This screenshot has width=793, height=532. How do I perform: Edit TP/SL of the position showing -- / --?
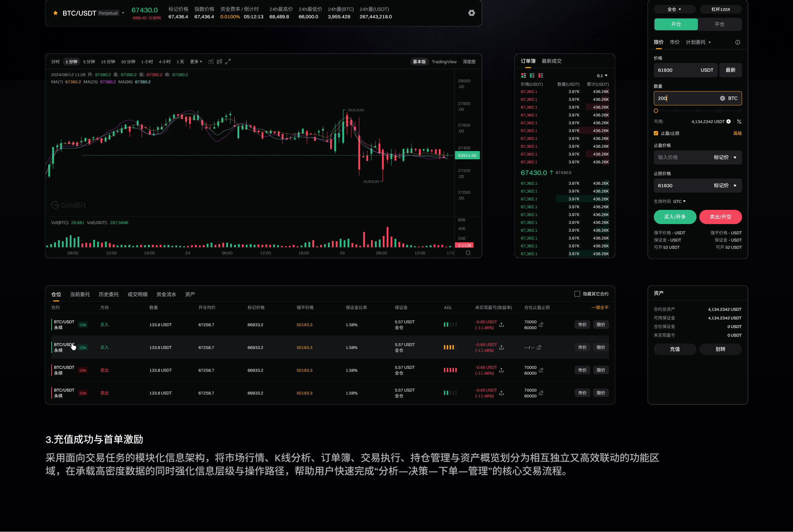click(x=539, y=347)
